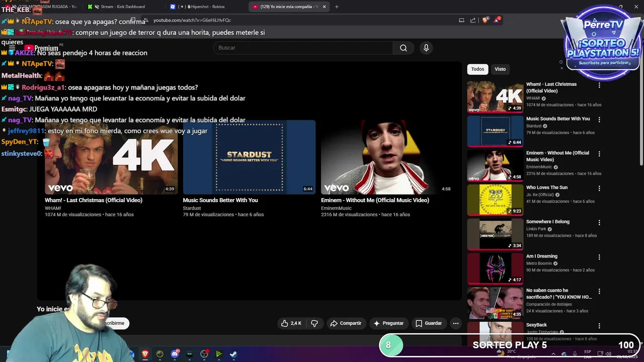Click channel name Stardust under end-screen video

[x=192, y=208]
